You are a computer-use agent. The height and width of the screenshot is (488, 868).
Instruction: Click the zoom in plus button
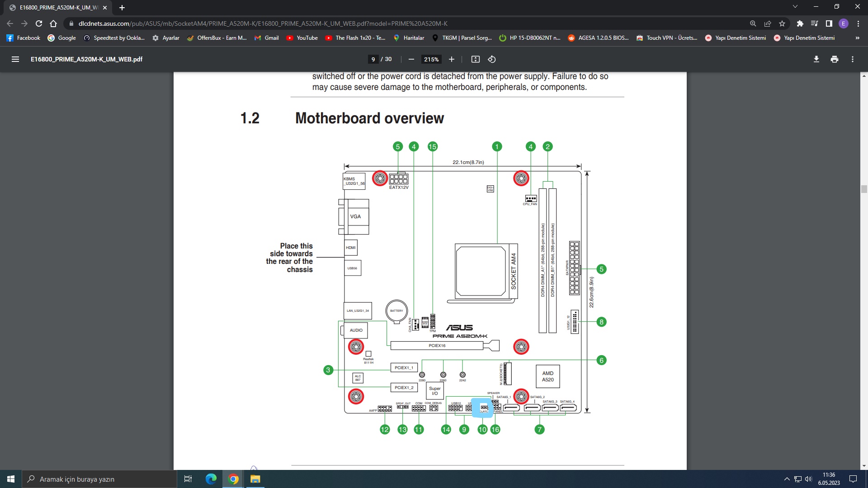point(451,59)
